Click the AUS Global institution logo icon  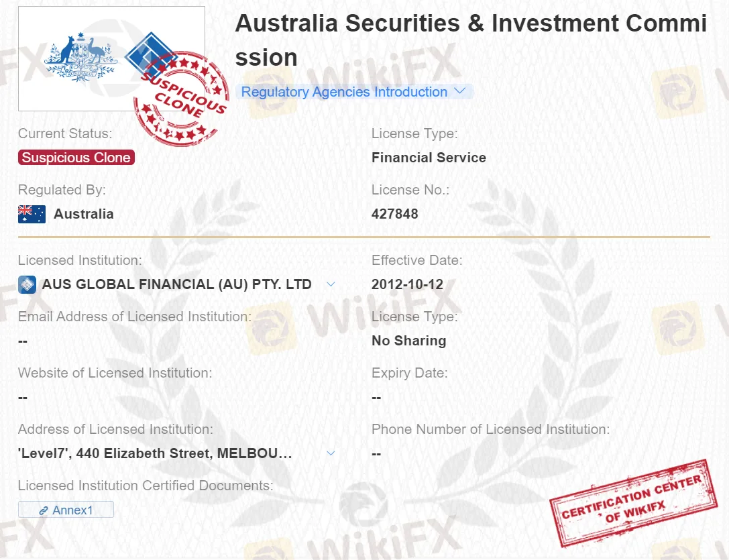27,284
